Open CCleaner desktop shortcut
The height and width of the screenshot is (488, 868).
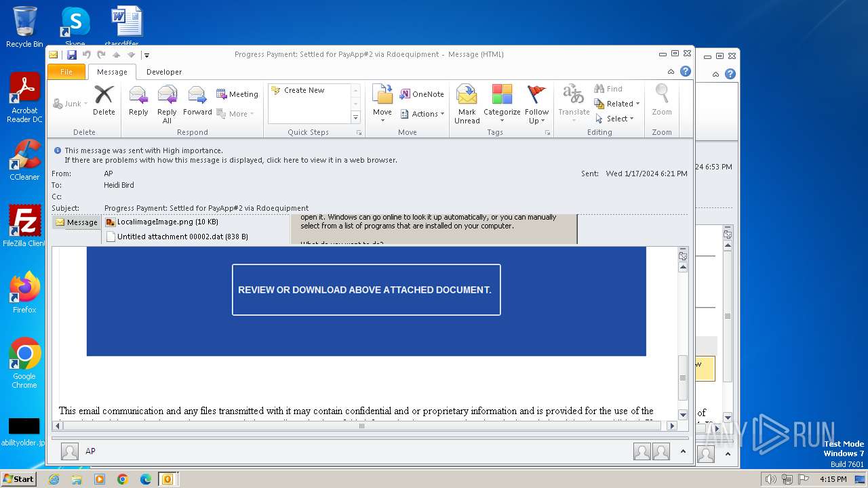[24, 160]
